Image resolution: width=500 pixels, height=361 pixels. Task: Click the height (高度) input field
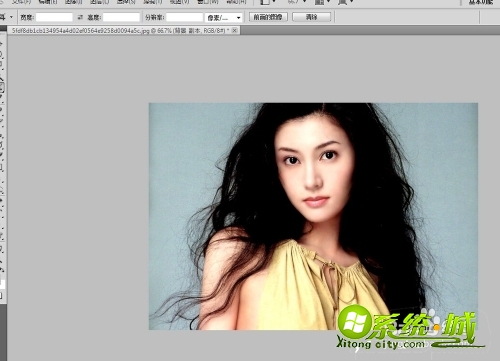click(x=121, y=17)
